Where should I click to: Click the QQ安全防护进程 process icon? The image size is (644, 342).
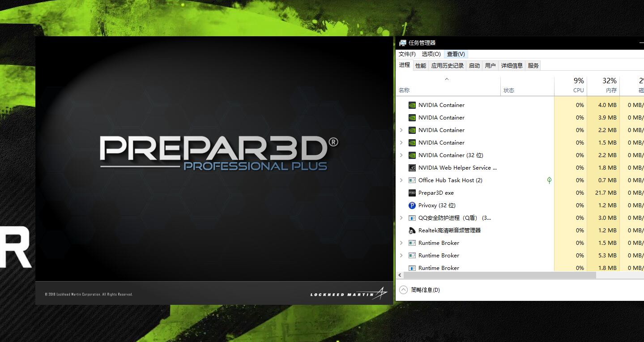(x=412, y=218)
